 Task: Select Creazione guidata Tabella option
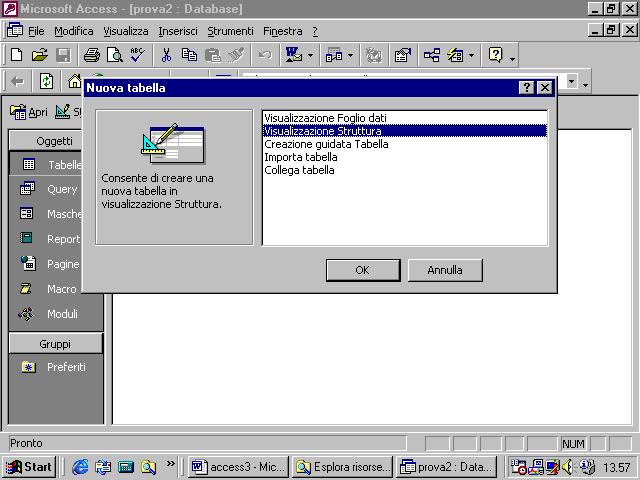click(x=405, y=144)
